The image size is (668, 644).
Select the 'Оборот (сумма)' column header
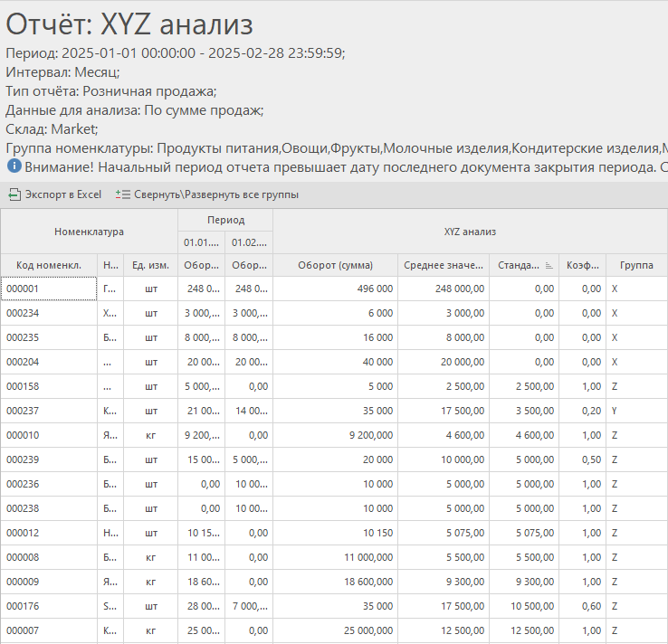[x=335, y=265]
